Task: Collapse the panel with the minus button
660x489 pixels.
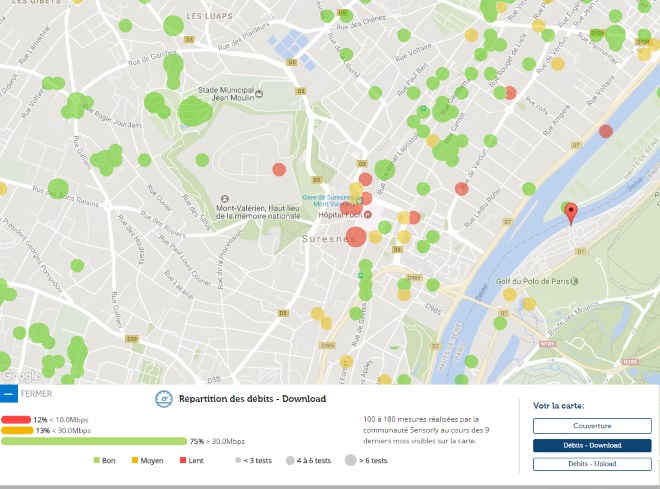Action: click(8, 394)
